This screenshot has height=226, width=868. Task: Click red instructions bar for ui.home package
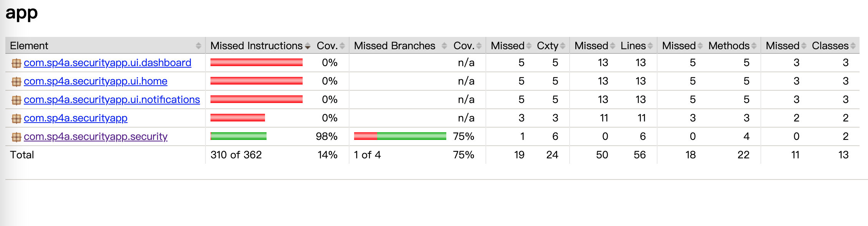pos(256,81)
